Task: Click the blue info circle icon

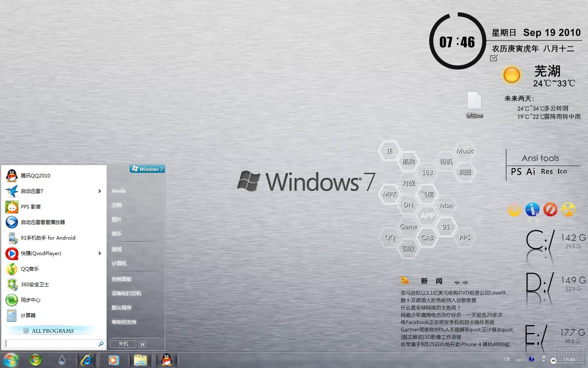Action: 532,209
